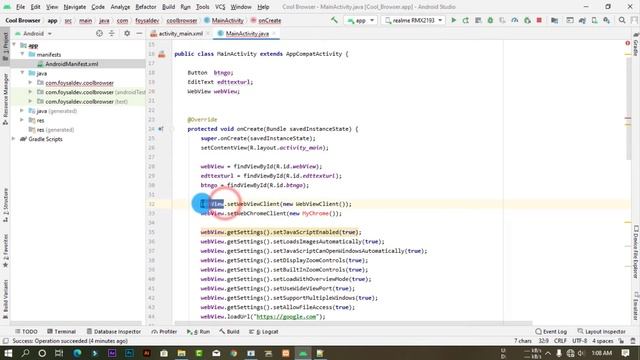Open the Event Log tool window
Image resolution: width=640 pixels, height=360 pixels.
tap(551, 331)
